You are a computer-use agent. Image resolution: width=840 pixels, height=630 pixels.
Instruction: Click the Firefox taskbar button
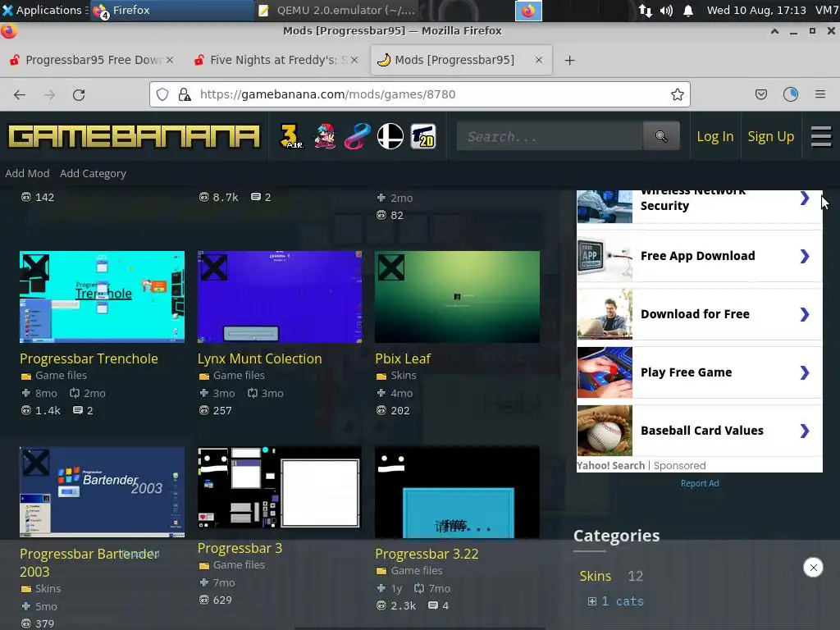click(x=171, y=10)
